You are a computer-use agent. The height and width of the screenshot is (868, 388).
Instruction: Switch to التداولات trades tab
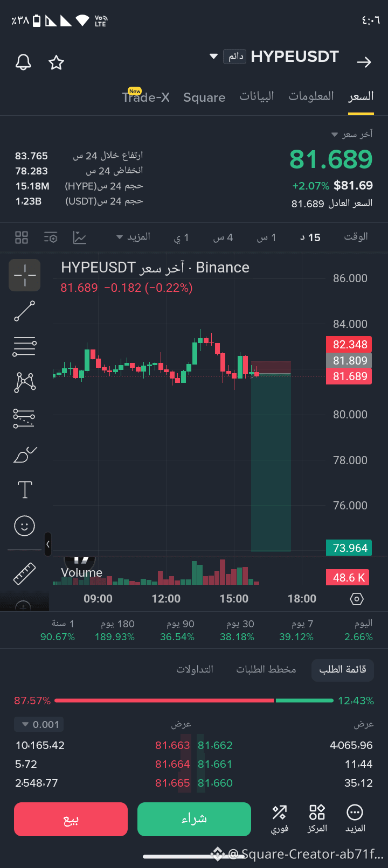(x=195, y=669)
